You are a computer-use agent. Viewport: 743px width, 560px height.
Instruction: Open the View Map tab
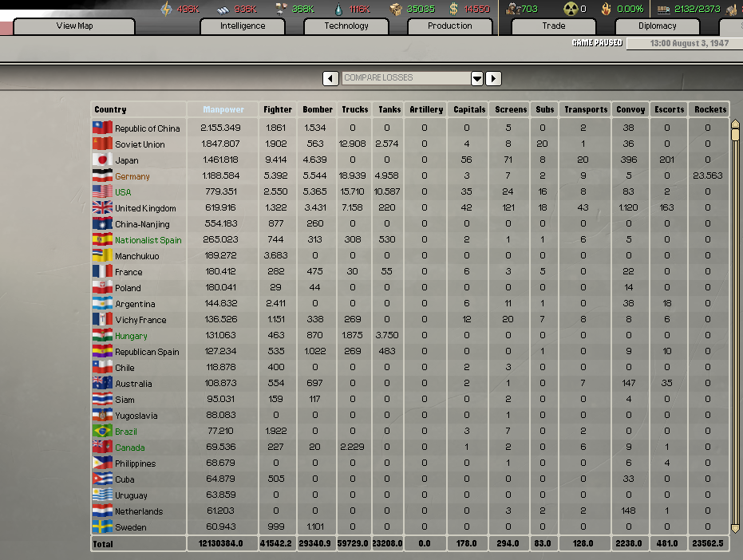point(74,26)
